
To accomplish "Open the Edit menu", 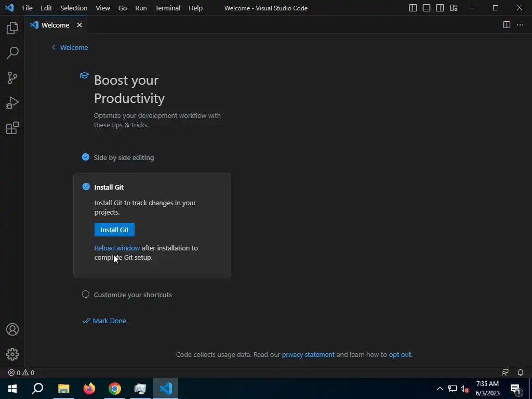I will [x=46, y=8].
